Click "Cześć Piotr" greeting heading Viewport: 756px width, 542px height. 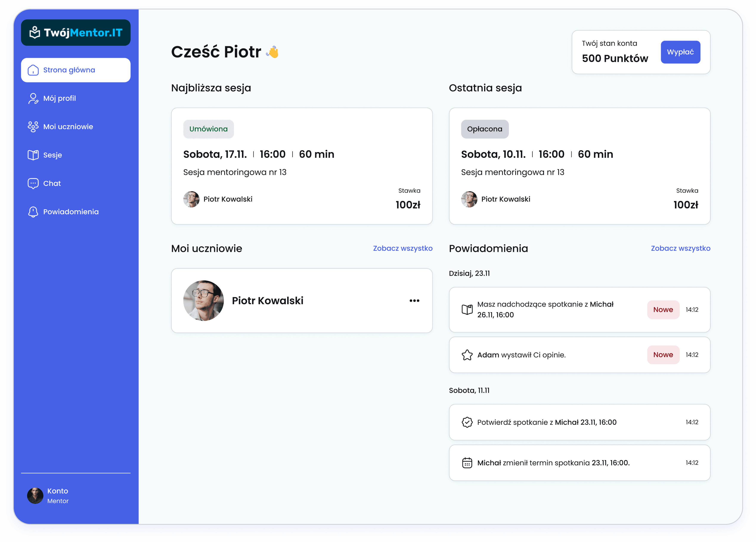pos(216,52)
